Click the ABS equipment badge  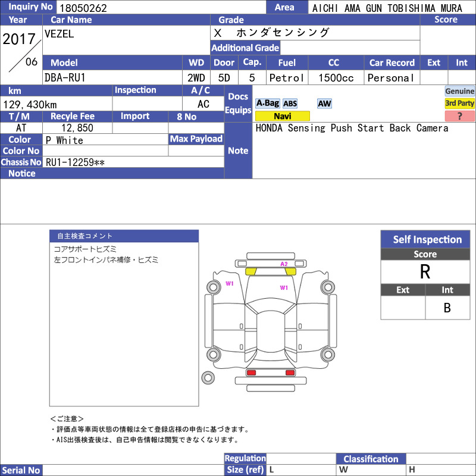pos(290,104)
